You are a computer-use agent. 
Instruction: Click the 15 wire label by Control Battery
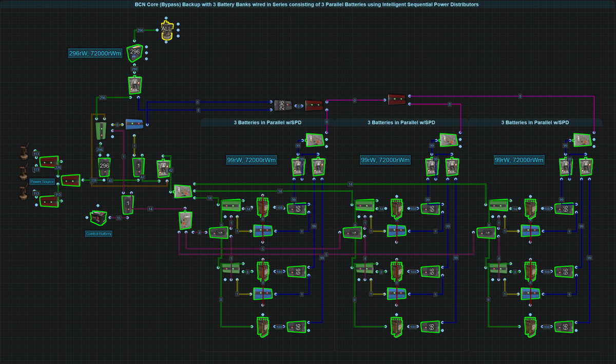[x=119, y=218]
